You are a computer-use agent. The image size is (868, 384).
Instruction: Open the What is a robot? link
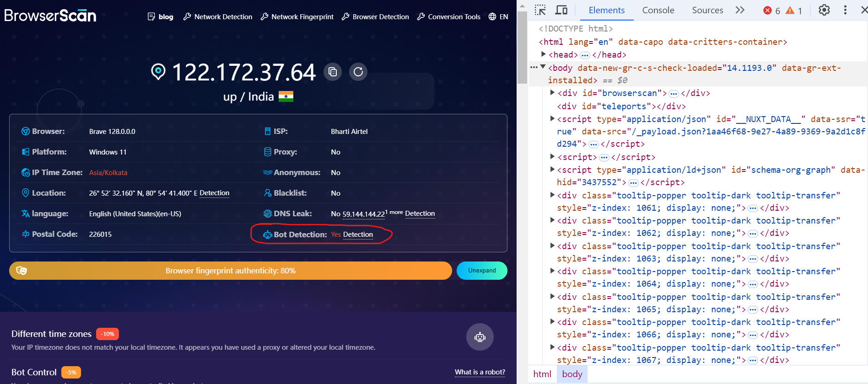[480, 372]
